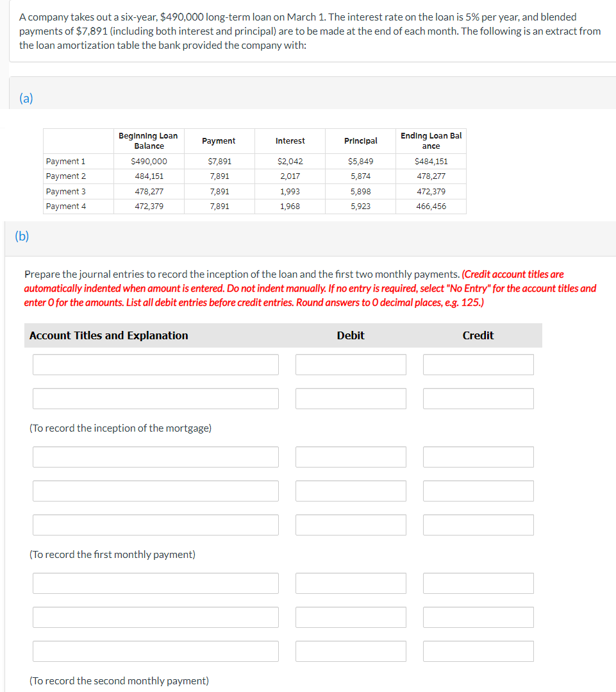Click third credit field for second monthly payment
616x692 pixels.
(478, 651)
